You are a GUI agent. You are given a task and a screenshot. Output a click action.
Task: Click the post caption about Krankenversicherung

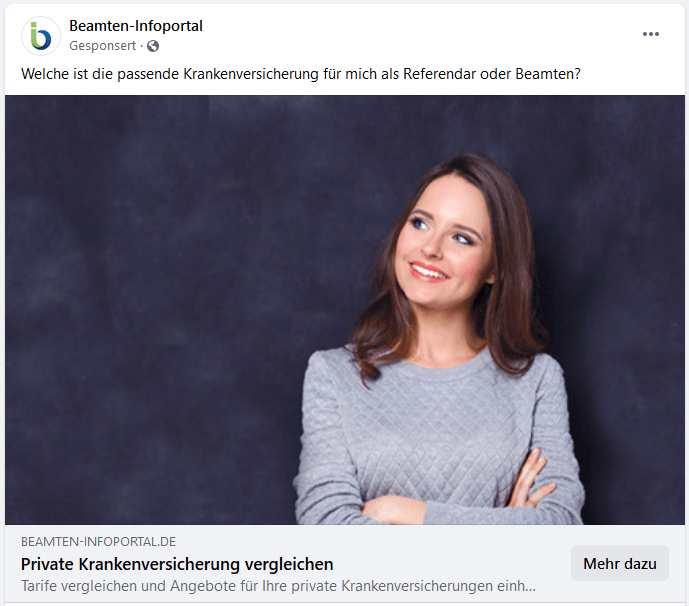tap(301, 74)
